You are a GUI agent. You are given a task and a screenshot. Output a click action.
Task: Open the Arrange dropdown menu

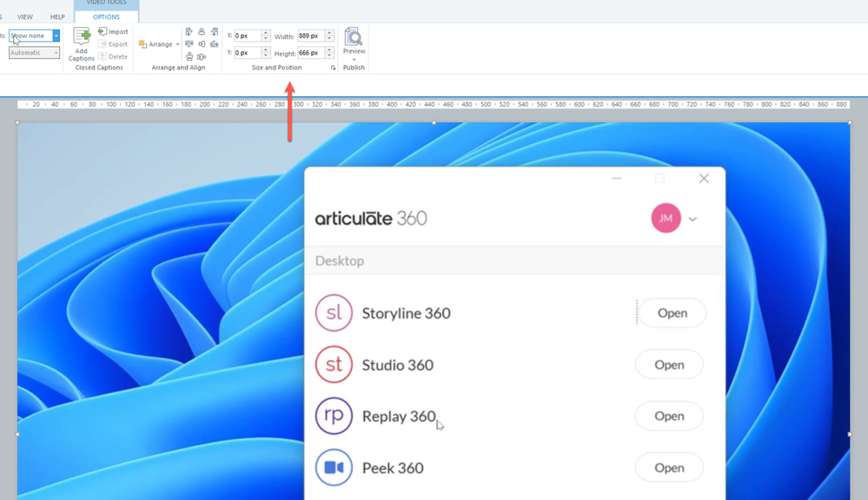tap(159, 44)
